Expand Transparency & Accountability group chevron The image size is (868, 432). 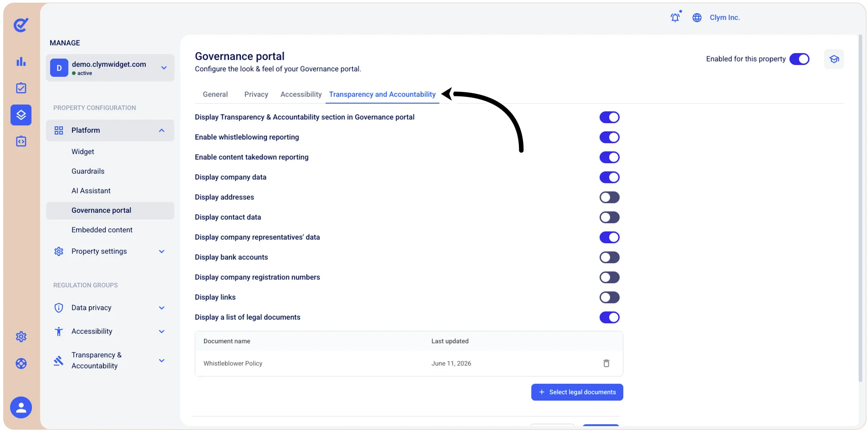[162, 361]
